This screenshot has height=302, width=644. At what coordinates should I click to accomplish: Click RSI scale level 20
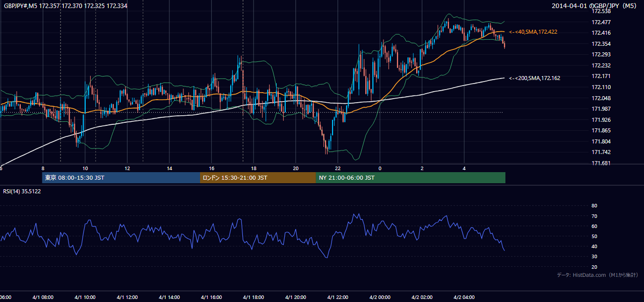tap(594, 267)
